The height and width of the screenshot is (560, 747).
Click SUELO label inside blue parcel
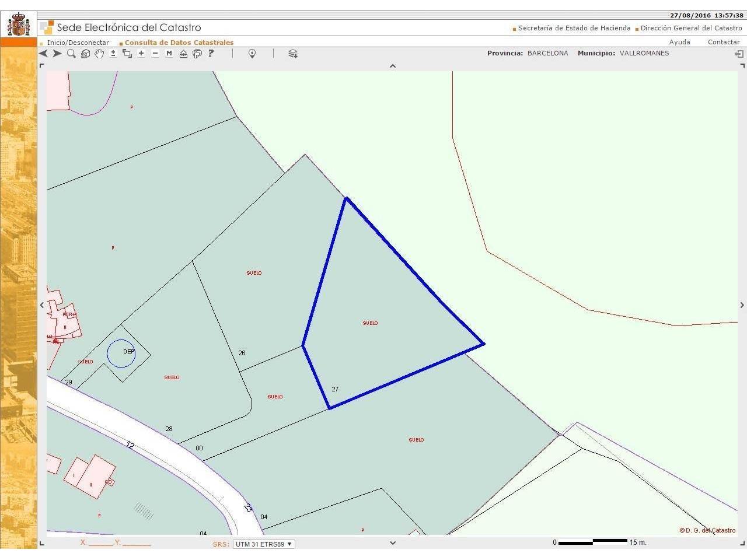[x=370, y=323]
